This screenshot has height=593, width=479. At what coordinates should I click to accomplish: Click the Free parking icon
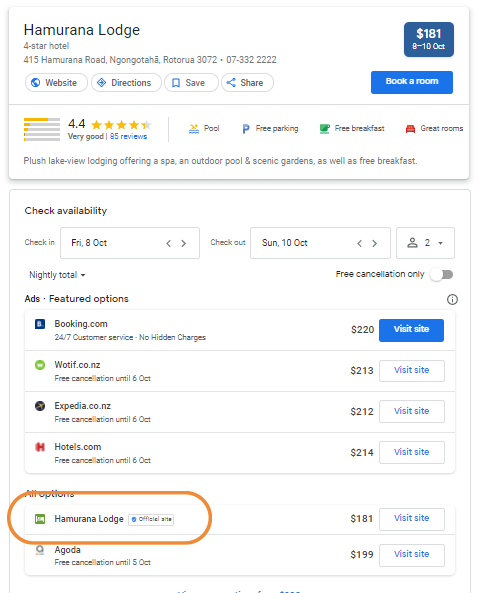(246, 129)
